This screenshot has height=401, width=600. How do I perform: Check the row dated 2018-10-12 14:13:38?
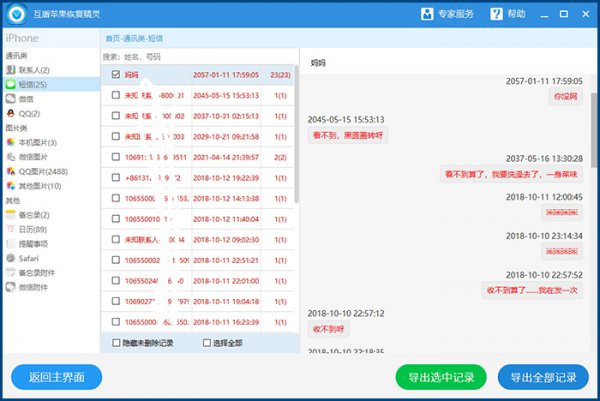click(x=116, y=198)
